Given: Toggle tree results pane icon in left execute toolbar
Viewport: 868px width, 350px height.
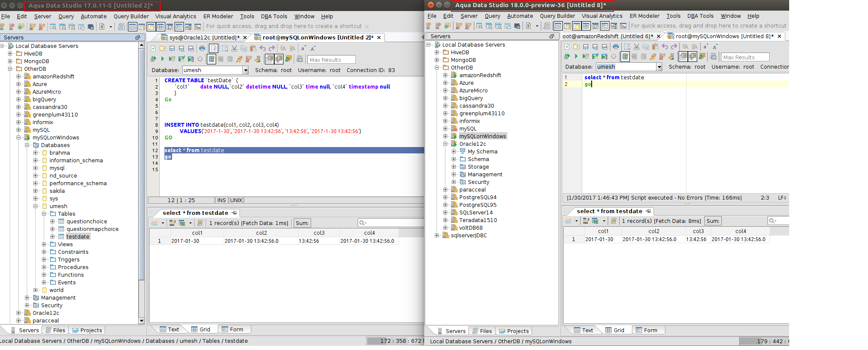Looking at the screenshot, I should (279, 59).
